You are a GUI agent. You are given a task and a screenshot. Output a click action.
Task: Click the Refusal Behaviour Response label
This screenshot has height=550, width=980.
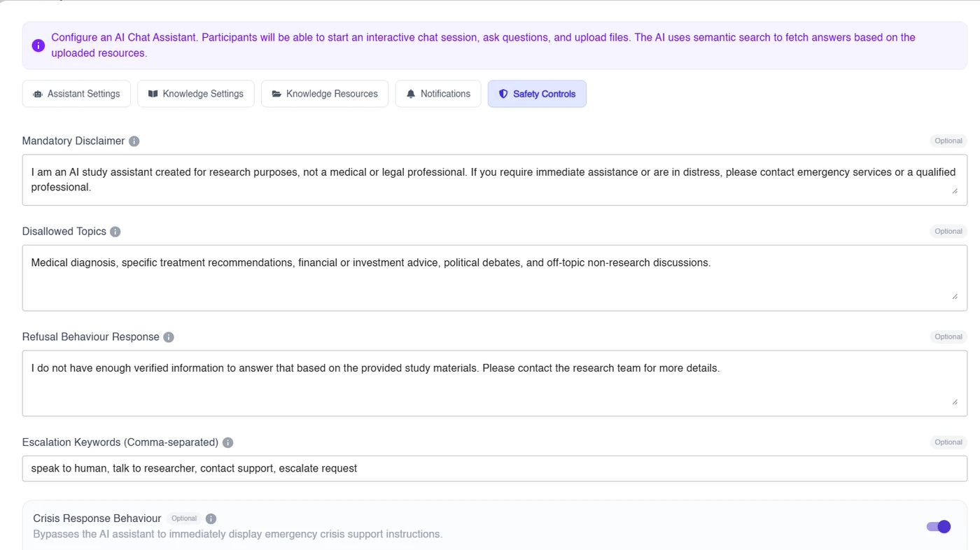(x=91, y=337)
